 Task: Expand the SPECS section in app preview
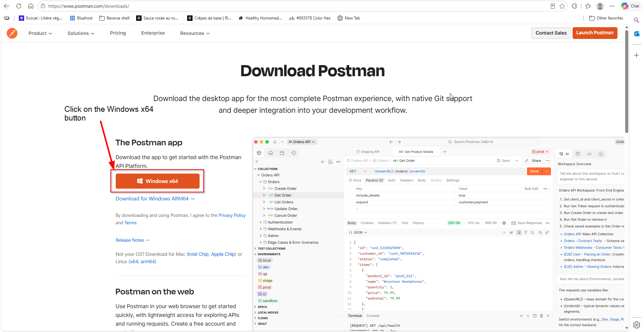pos(255,307)
